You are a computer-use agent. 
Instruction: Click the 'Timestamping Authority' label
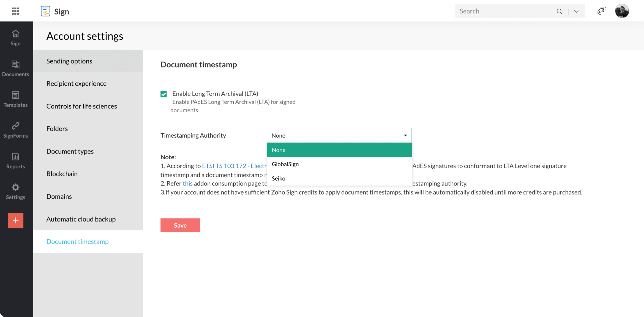(193, 135)
